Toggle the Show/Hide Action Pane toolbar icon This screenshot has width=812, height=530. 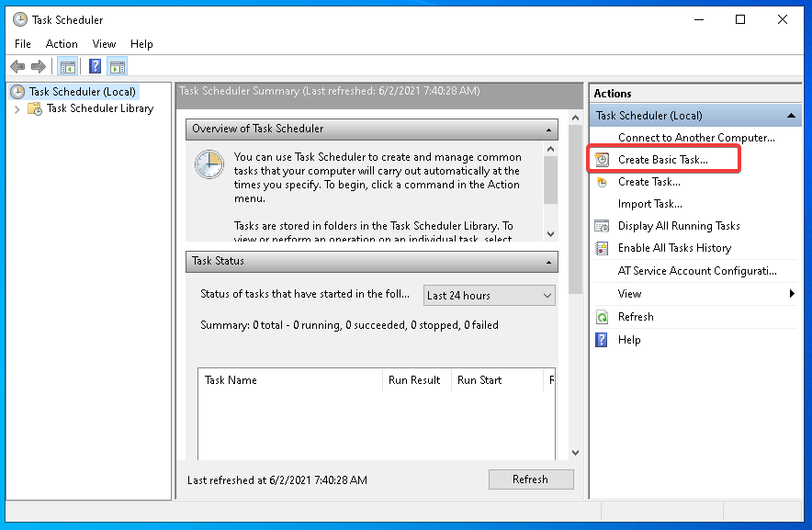[118, 66]
